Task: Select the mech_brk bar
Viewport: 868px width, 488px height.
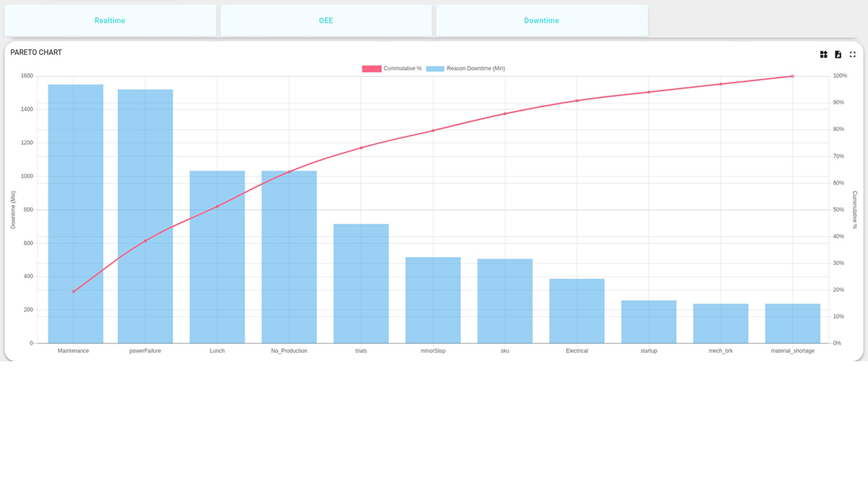Action: point(719,324)
